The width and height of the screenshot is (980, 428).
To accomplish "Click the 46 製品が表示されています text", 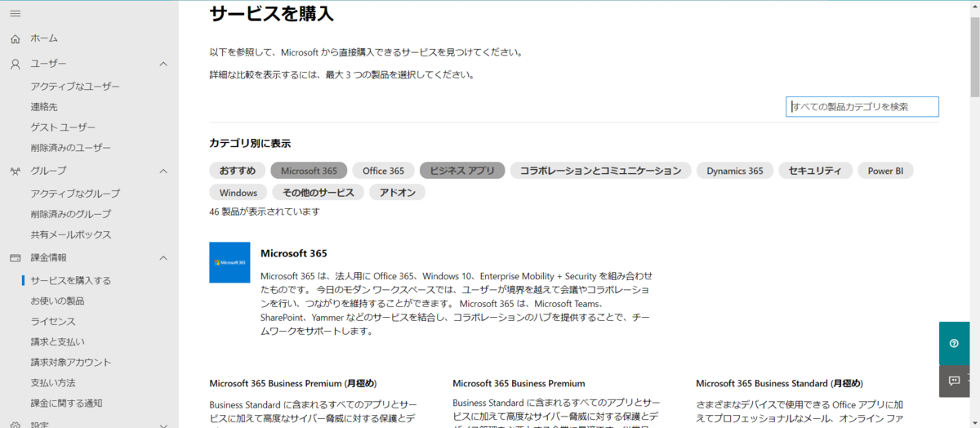I will [x=264, y=212].
